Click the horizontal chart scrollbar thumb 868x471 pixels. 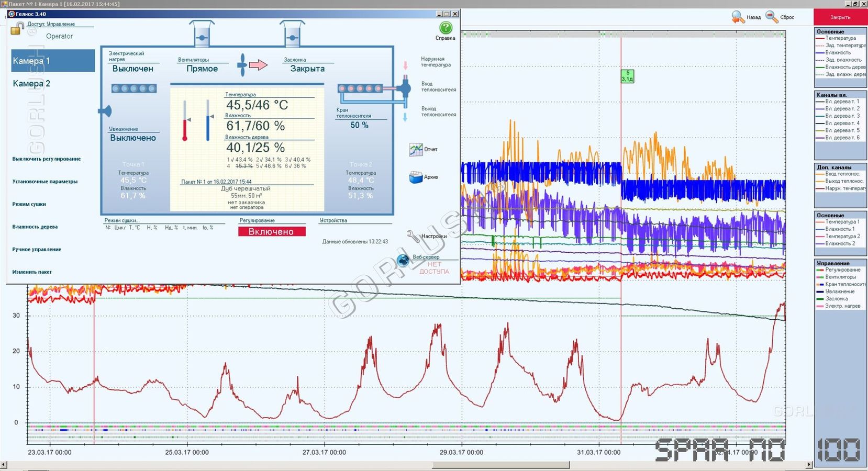[500, 465]
